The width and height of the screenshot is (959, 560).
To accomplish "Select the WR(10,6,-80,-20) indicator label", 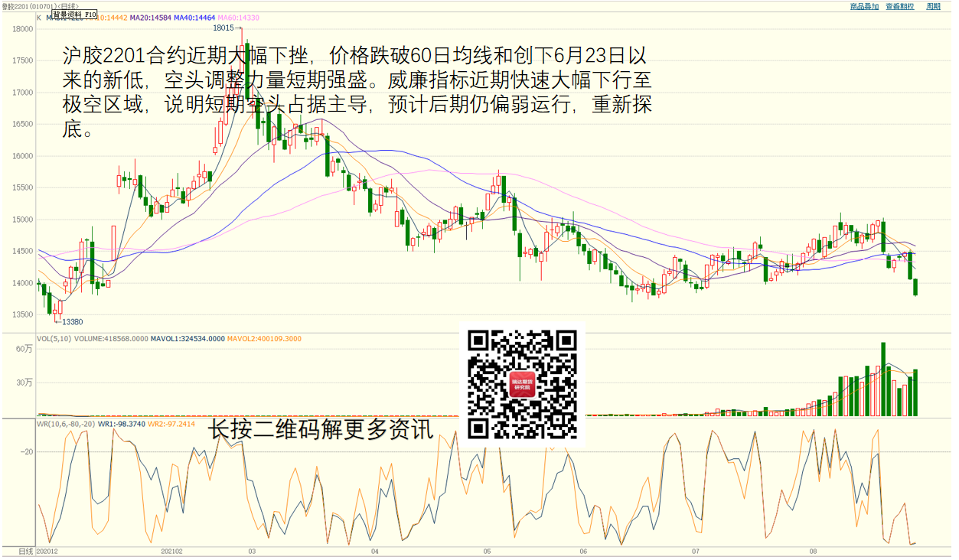I will click(67, 424).
